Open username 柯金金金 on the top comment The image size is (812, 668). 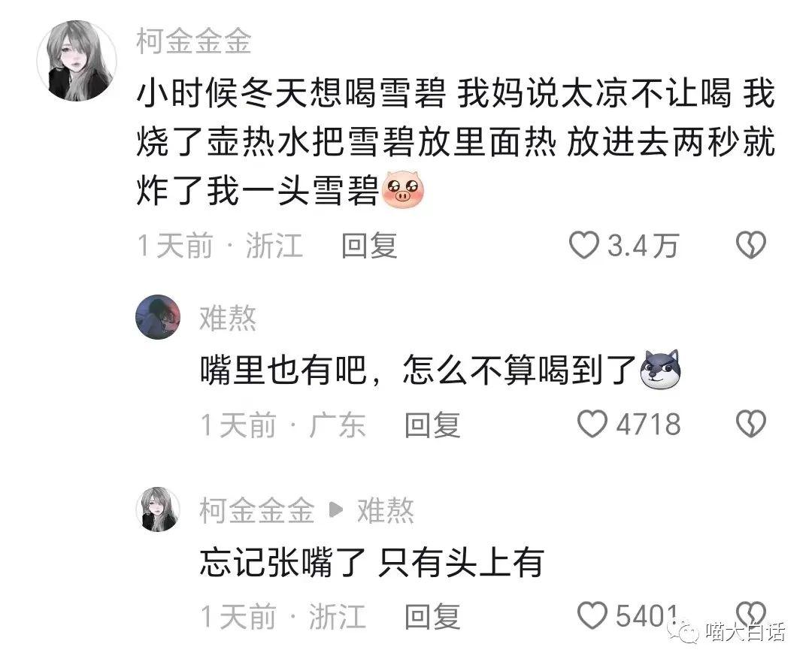(194, 41)
